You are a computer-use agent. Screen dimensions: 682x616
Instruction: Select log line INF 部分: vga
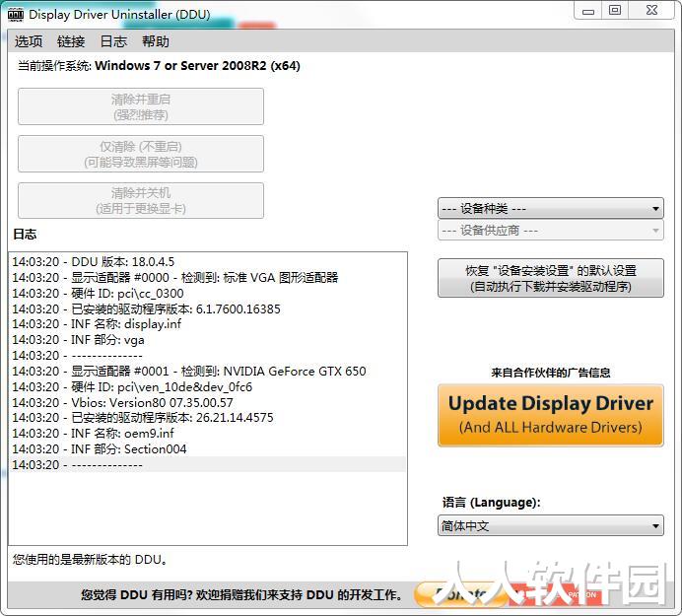tap(207, 340)
